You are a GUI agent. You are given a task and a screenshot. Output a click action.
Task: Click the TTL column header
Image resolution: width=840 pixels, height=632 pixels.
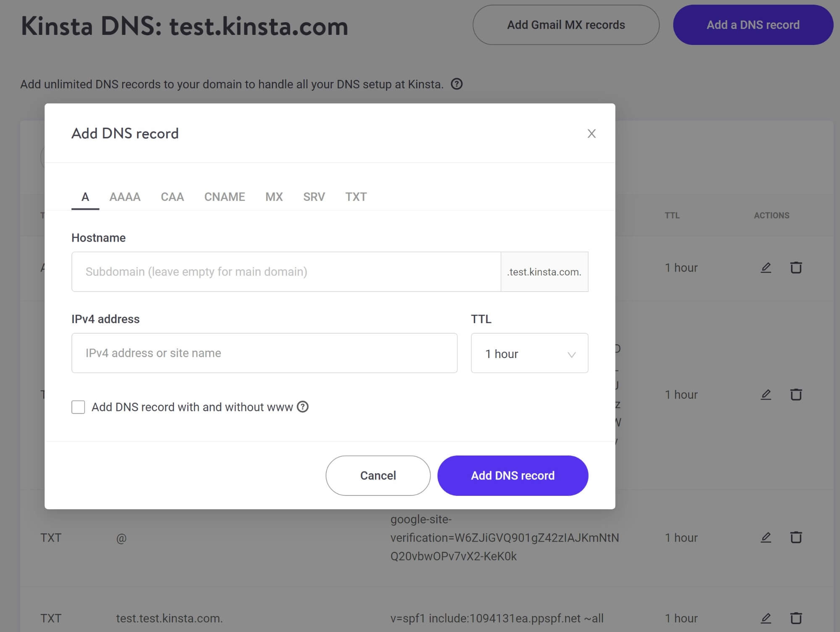672,215
